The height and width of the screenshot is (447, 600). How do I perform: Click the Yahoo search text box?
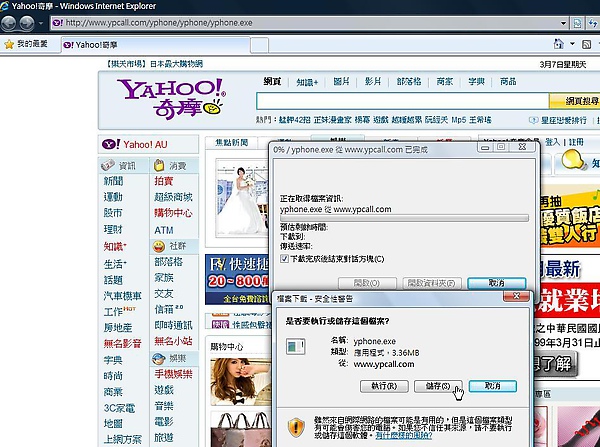click(x=403, y=101)
